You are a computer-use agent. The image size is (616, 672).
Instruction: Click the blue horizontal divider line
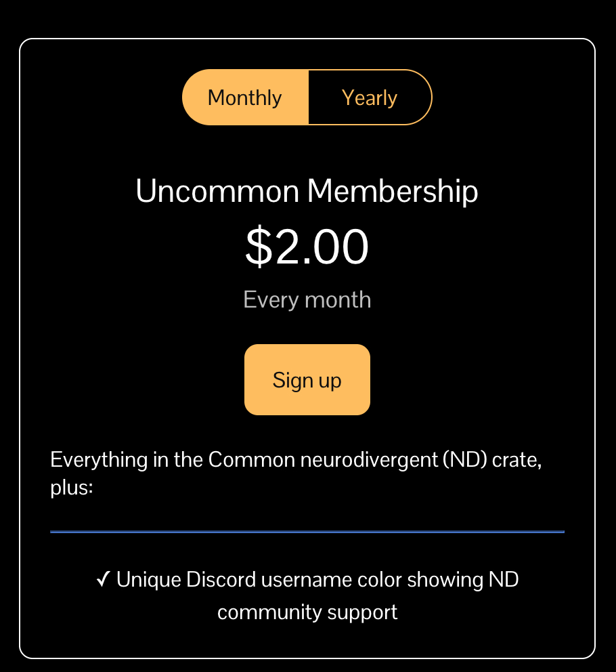tap(307, 532)
